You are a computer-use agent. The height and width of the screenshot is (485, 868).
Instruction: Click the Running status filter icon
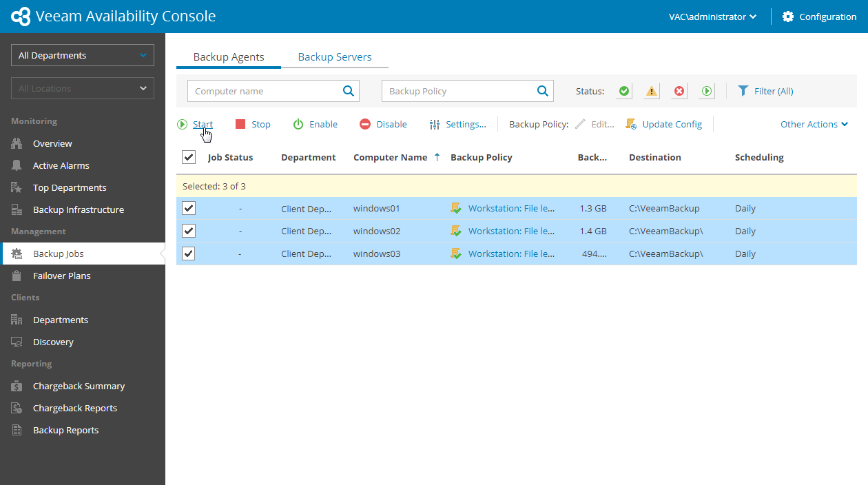click(707, 91)
